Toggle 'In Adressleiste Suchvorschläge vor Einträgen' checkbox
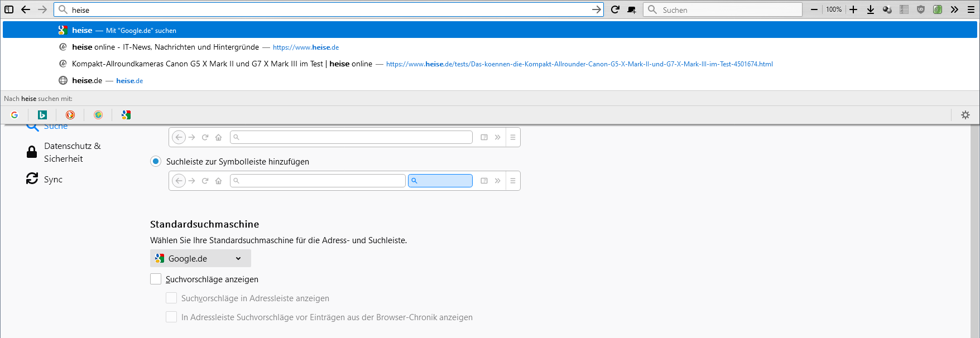The height and width of the screenshot is (338, 980). pyautogui.click(x=171, y=317)
